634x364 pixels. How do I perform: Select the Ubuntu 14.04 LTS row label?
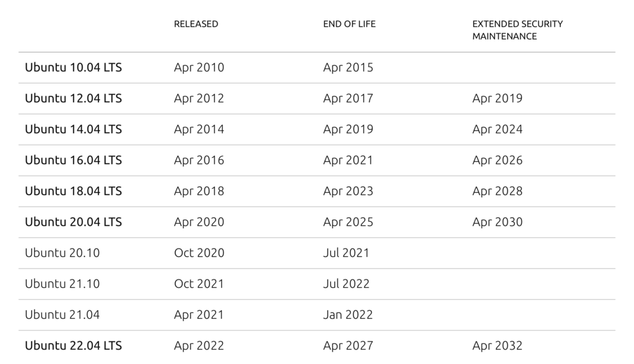(x=73, y=129)
